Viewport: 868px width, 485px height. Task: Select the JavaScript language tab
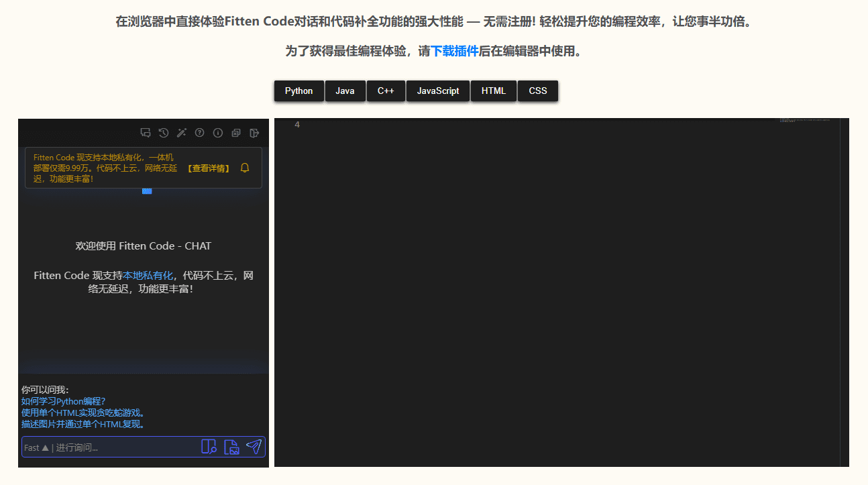[438, 91]
